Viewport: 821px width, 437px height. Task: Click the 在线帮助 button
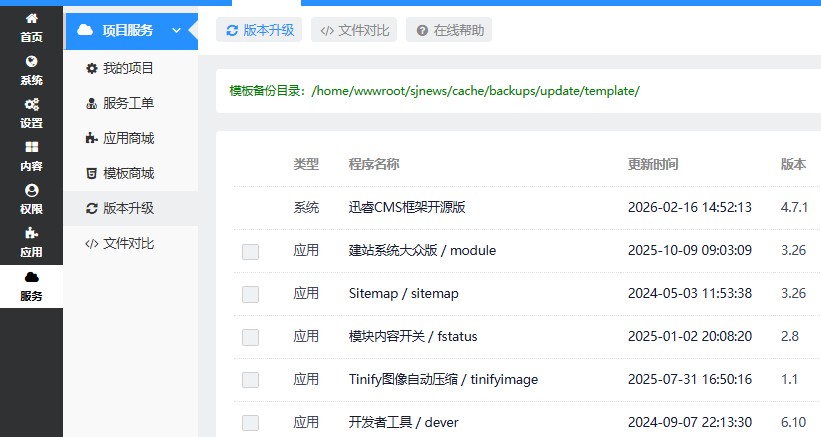449,30
